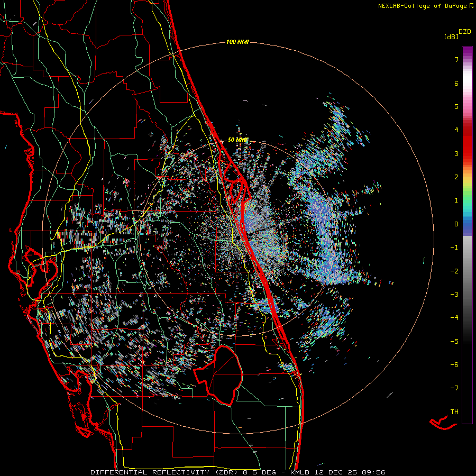Click the 12 DEC 25 date text

(335, 472)
